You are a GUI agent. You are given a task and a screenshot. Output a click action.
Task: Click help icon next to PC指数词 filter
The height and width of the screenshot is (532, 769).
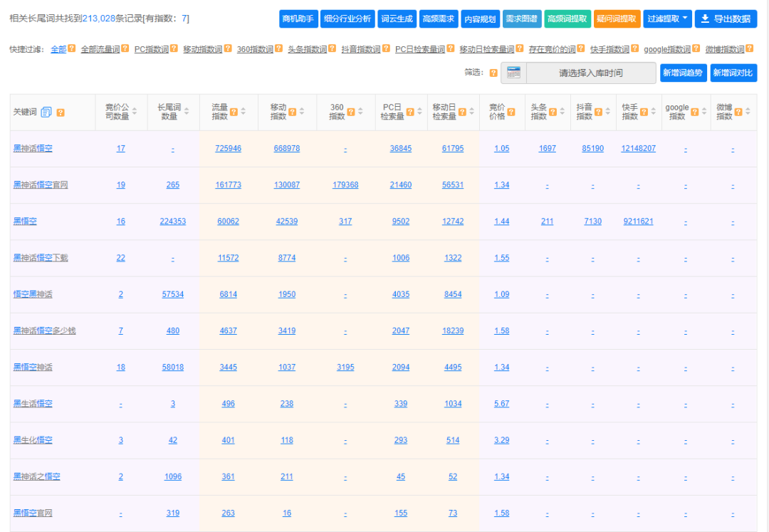click(x=173, y=48)
